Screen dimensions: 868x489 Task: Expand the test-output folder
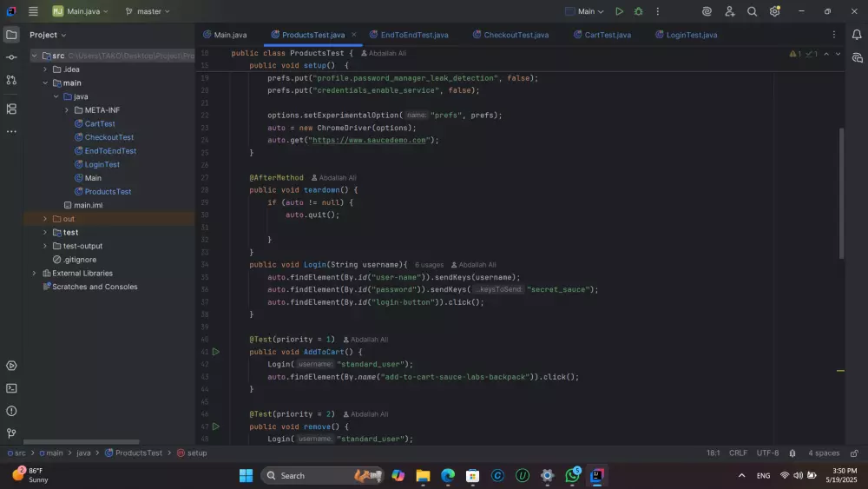[x=45, y=246]
